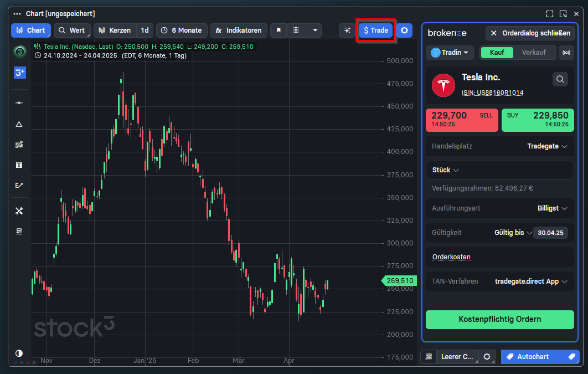This screenshot has height=374, width=588.
Task: Open the template grid icon
Action: pyautogui.click(x=429, y=357)
